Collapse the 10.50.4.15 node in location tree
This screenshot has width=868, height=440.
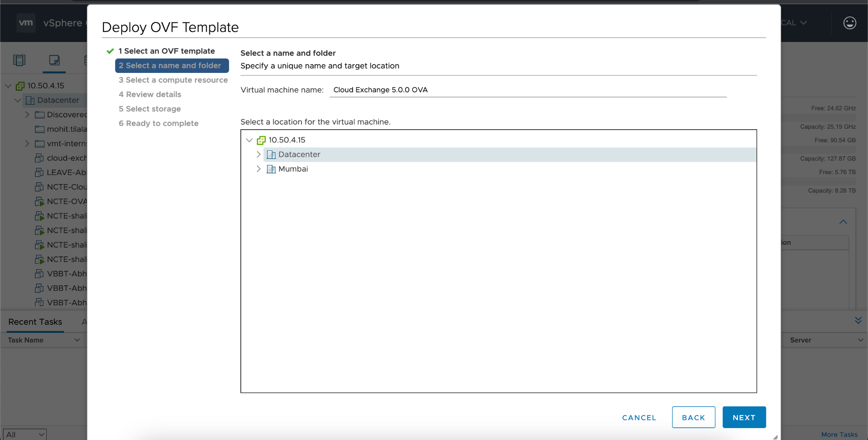pos(249,140)
